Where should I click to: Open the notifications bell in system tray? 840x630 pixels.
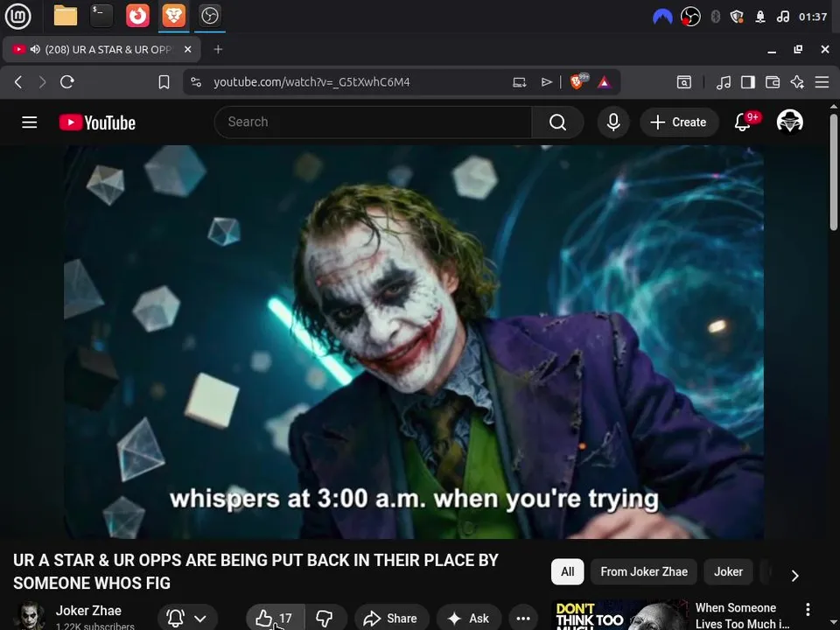(760, 17)
